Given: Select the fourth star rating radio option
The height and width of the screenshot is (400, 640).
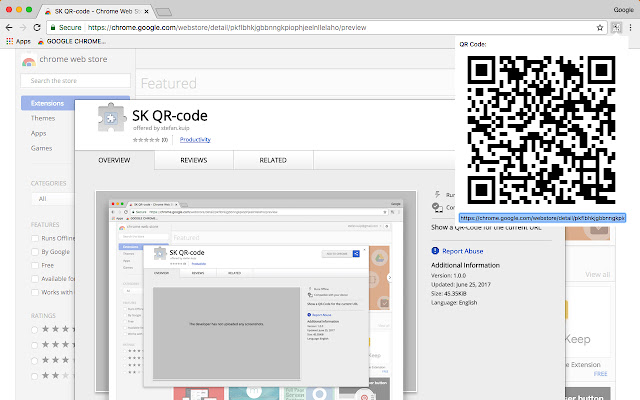Looking at the screenshot, I should [x=35, y=376].
